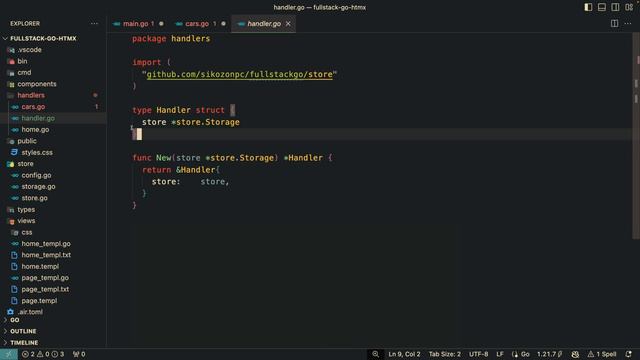
Task: Open cars.go in the explorer
Action: tap(33, 107)
